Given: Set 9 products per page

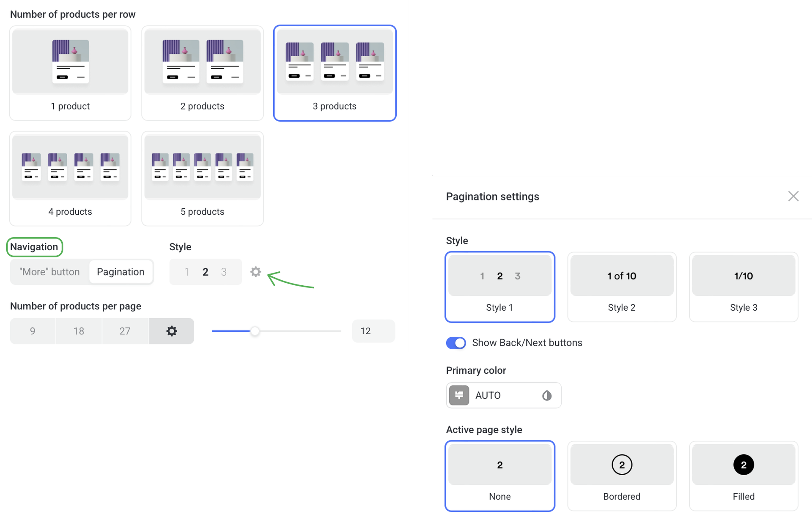Looking at the screenshot, I should (33, 331).
